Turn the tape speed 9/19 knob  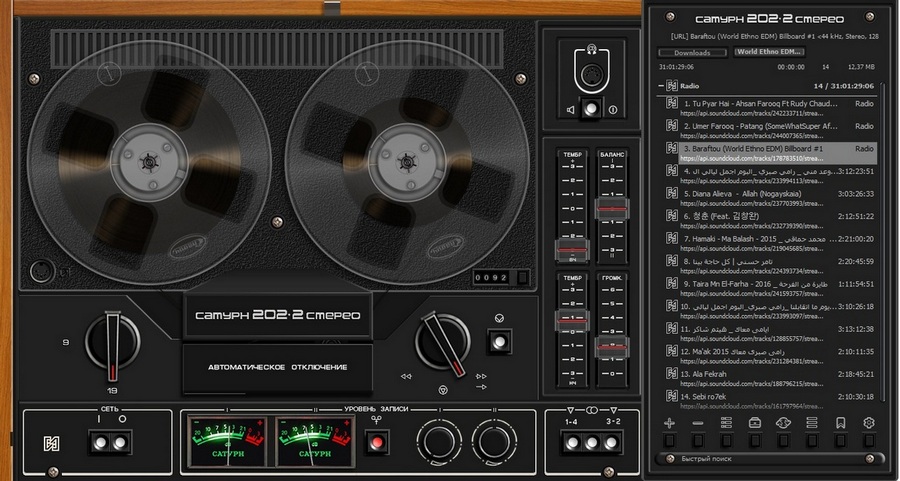point(112,342)
